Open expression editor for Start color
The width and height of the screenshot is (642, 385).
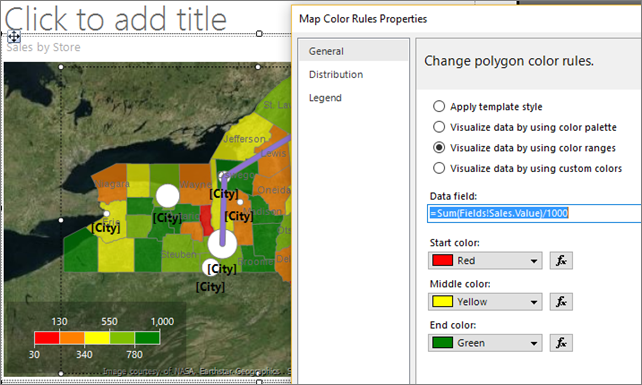pyautogui.click(x=561, y=260)
